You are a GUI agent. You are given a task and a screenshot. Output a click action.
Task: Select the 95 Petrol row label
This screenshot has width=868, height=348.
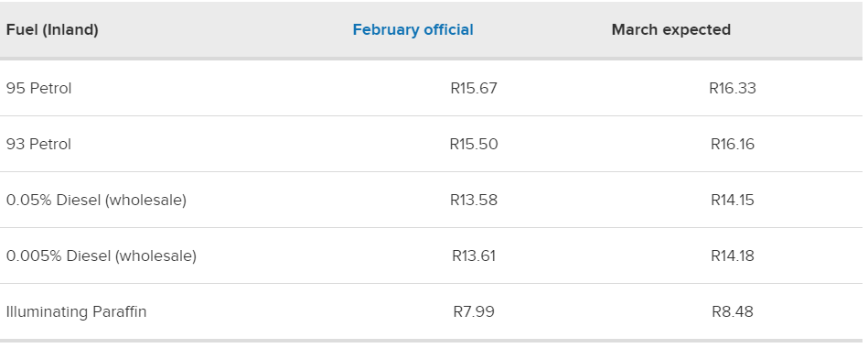pyautogui.click(x=38, y=89)
